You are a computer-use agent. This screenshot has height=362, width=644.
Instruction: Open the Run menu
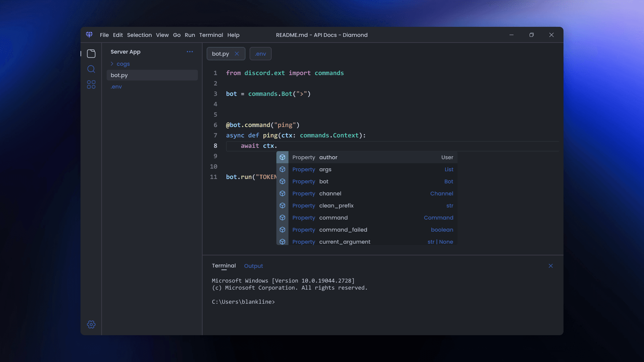pos(190,35)
